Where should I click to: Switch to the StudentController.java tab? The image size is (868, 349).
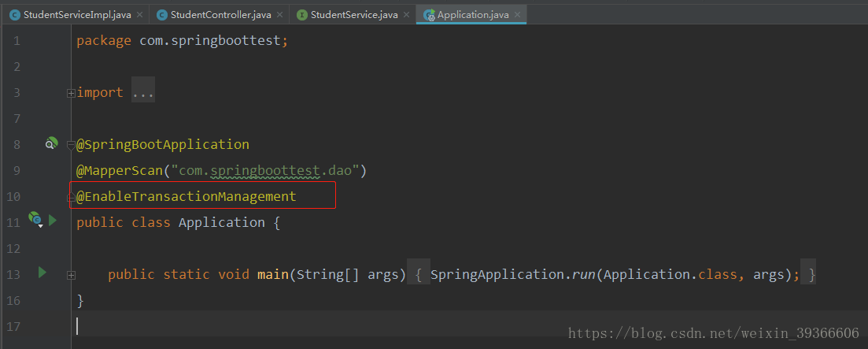tap(221, 15)
